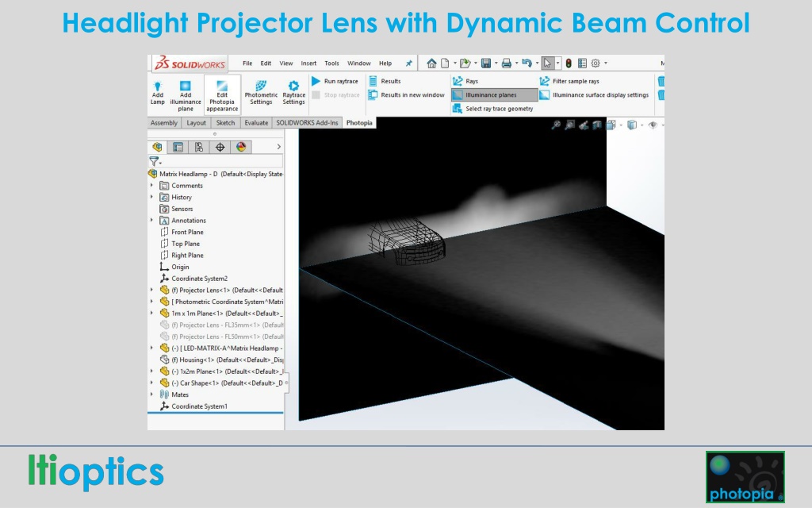Expand the Projector Lens<1> component

151,290
